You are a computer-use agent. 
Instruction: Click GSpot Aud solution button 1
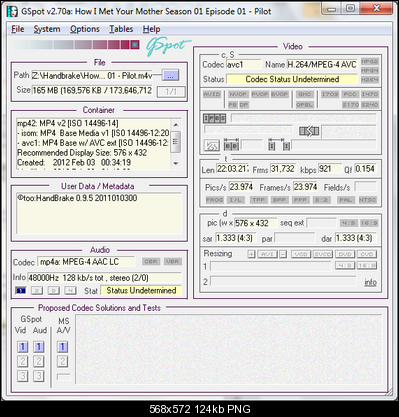point(39,347)
